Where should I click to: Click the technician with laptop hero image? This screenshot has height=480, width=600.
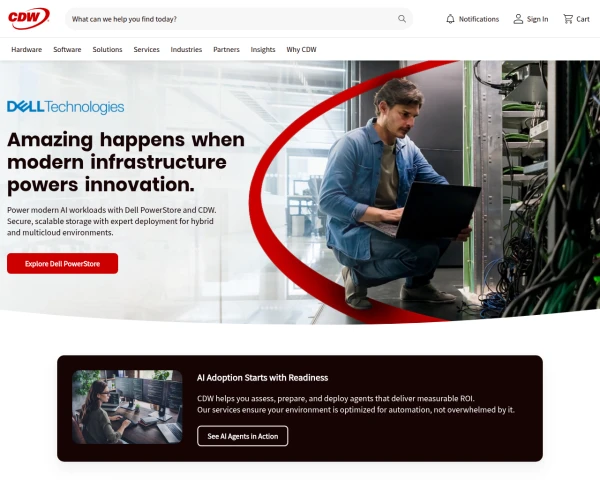click(x=425, y=191)
